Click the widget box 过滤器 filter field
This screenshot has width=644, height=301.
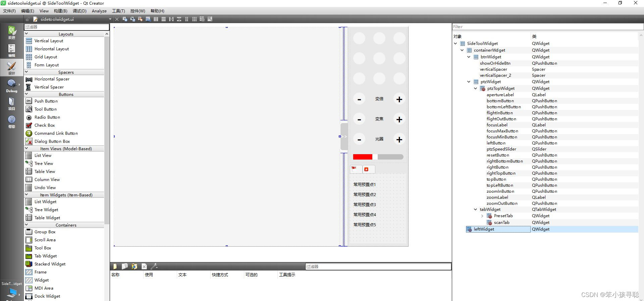[67, 27]
